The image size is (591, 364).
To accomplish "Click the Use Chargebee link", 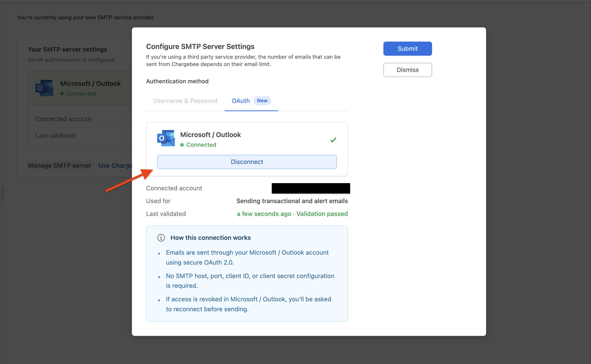I will (x=115, y=165).
